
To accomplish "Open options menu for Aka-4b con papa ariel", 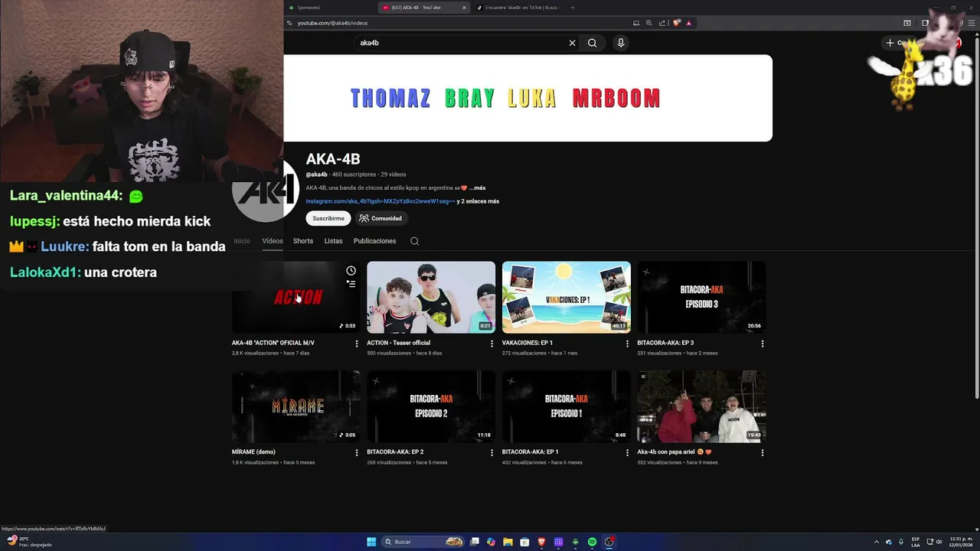I will [762, 452].
